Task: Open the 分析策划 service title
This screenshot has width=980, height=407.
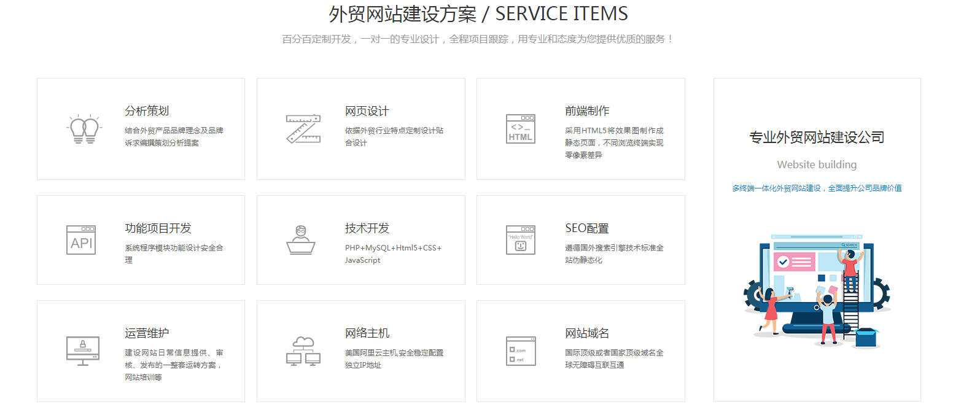Action: [147, 111]
